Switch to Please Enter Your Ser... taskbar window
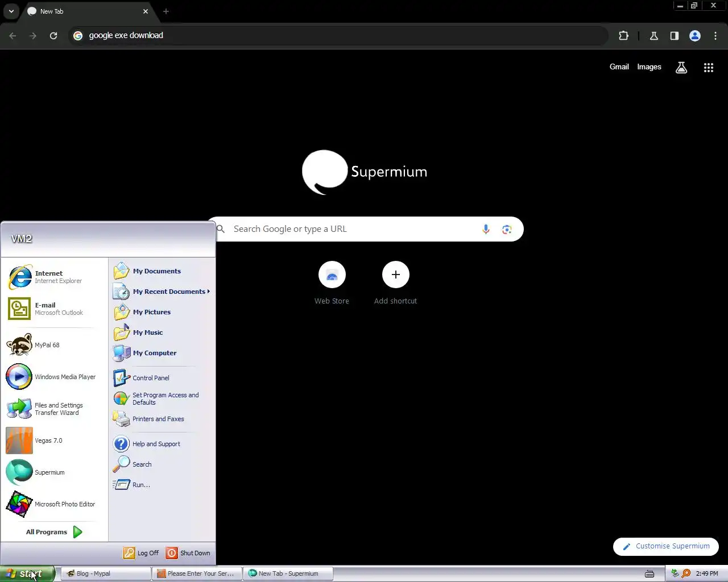 [197, 573]
